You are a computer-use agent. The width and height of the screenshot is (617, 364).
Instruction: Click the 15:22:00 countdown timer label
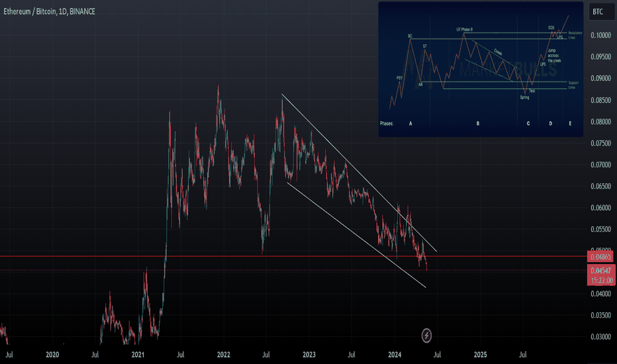coord(601,280)
